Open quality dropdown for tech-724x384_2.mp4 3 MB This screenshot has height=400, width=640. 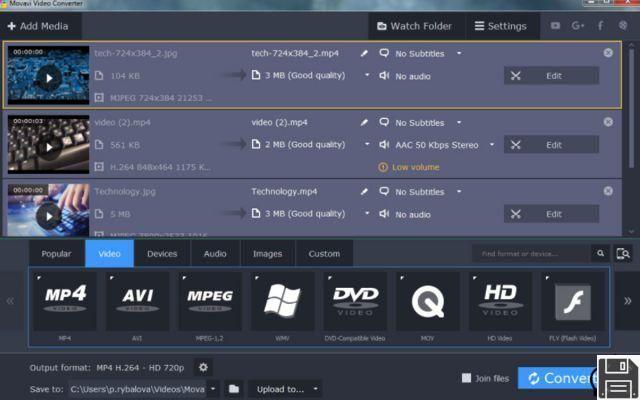[367, 75]
